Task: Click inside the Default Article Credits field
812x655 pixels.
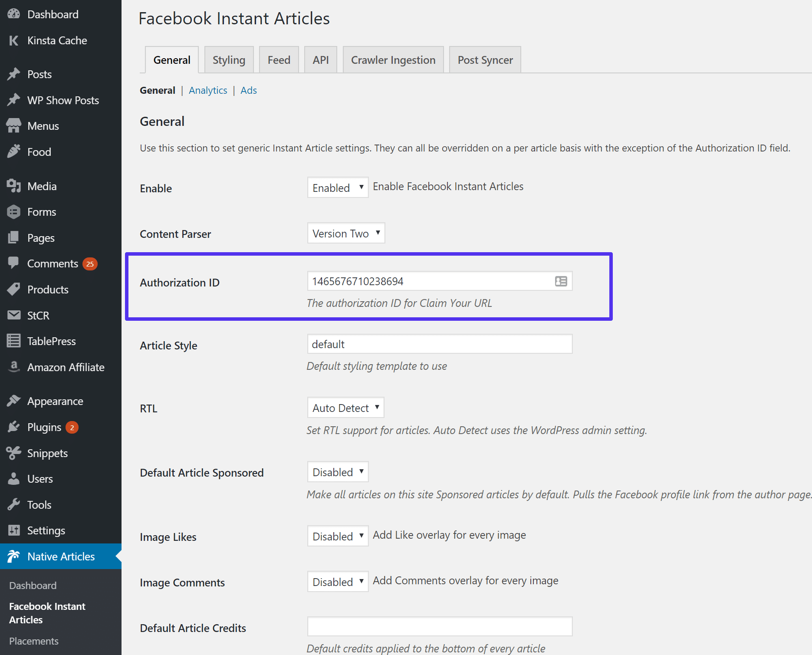Action: click(440, 626)
